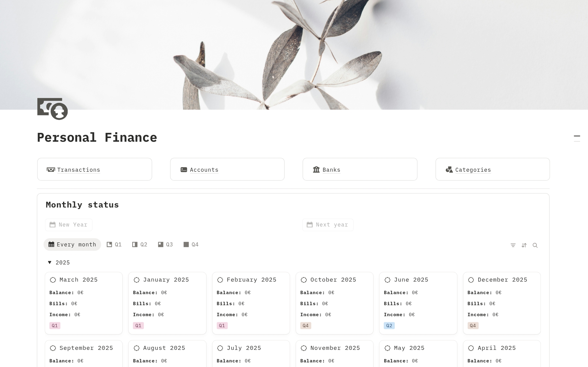Open the table of contents lines at right edge
The width and height of the screenshot is (588, 367).
click(x=577, y=138)
